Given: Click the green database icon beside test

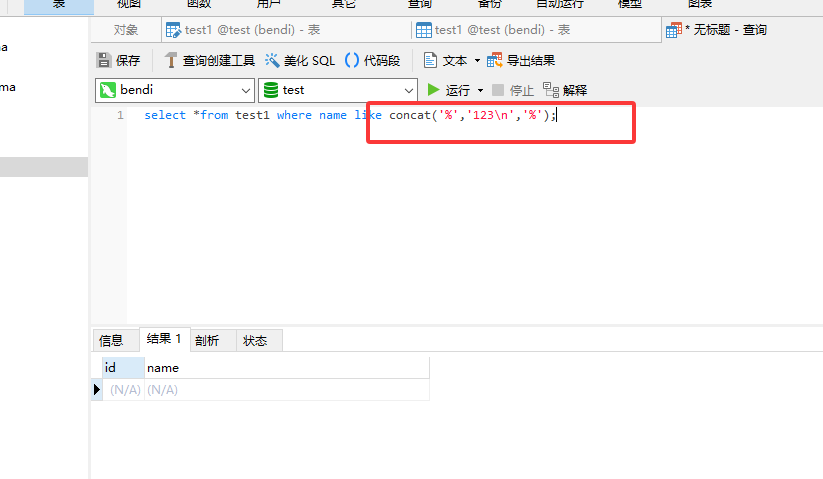Looking at the screenshot, I should coord(271,90).
